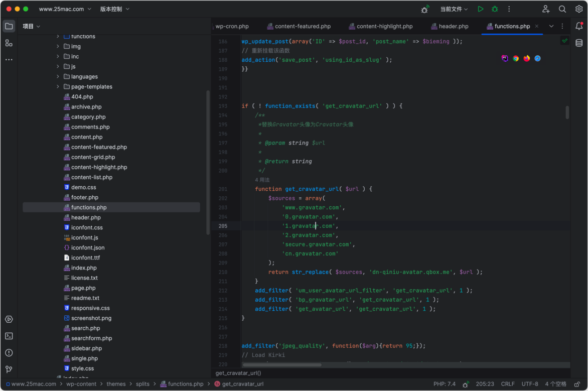Click the listen for debug connections icon
The height and width of the screenshot is (391, 588).
[x=425, y=9]
